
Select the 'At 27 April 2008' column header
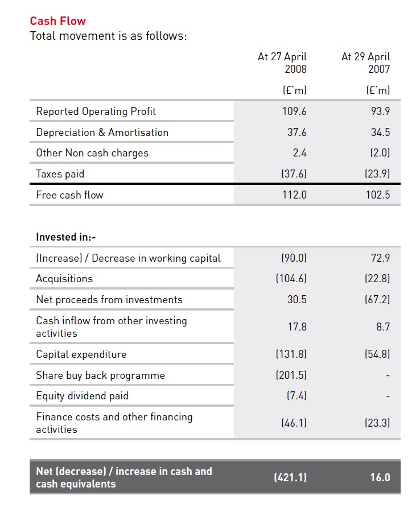282,63
